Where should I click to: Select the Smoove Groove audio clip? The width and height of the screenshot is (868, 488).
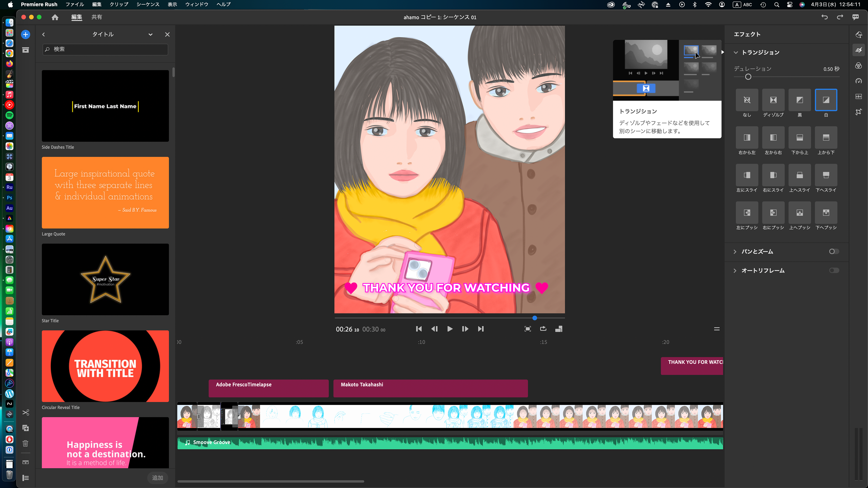[x=450, y=443]
